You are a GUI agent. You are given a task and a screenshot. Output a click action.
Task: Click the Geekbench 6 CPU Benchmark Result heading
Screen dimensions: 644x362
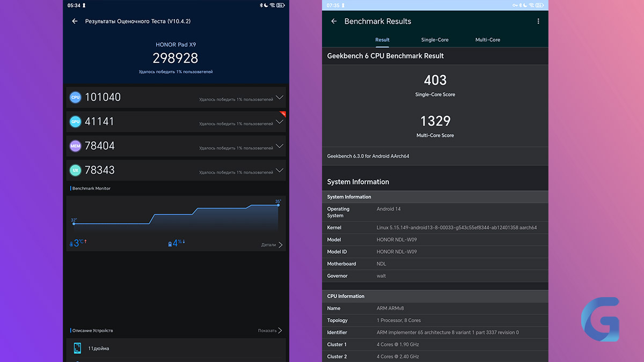point(385,56)
